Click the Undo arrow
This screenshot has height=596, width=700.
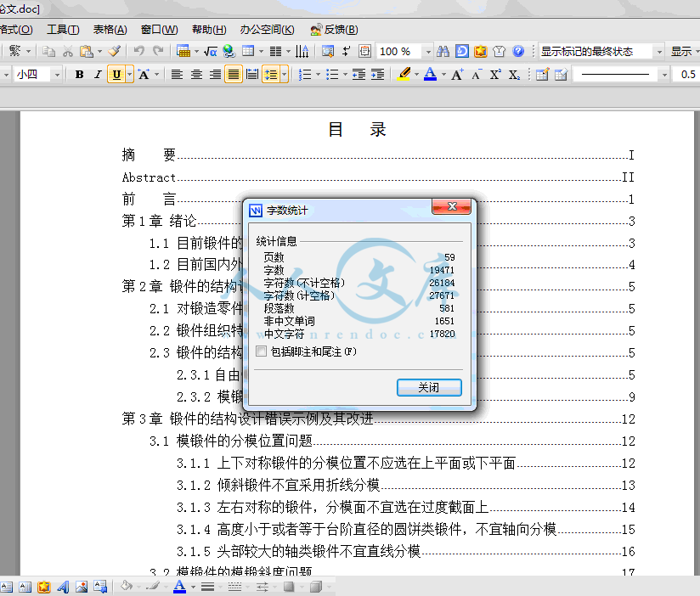tap(138, 51)
